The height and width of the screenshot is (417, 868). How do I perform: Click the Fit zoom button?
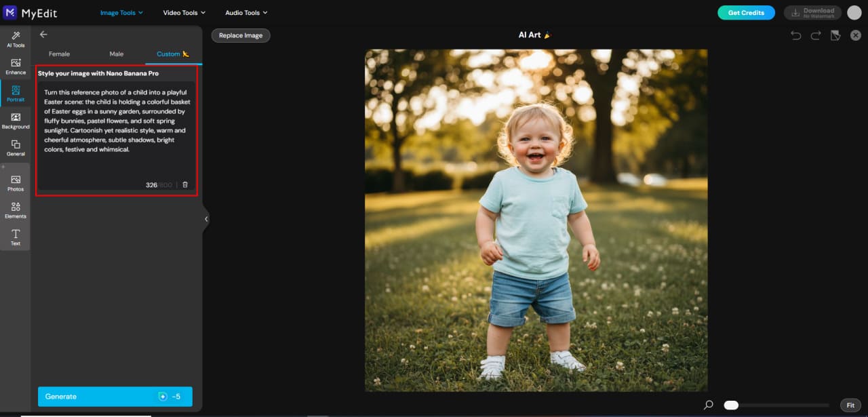click(x=850, y=405)
